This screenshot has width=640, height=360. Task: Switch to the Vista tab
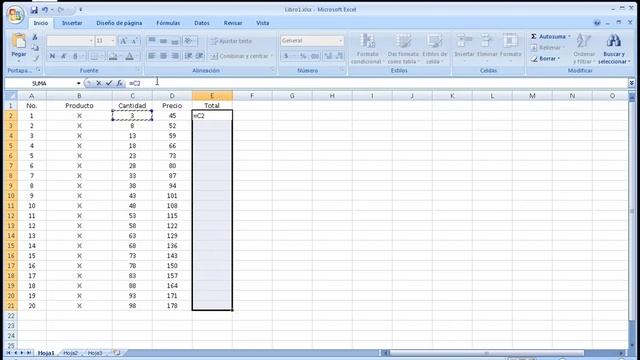coord(262,23)
